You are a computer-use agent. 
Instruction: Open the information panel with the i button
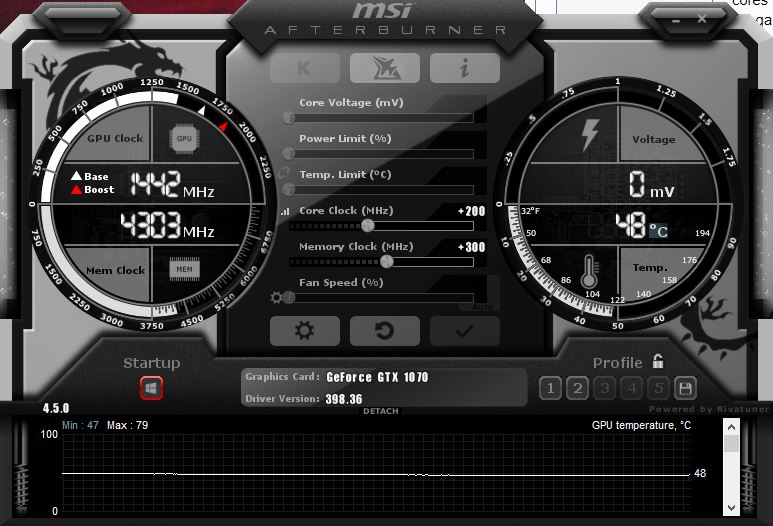(464, 68)
